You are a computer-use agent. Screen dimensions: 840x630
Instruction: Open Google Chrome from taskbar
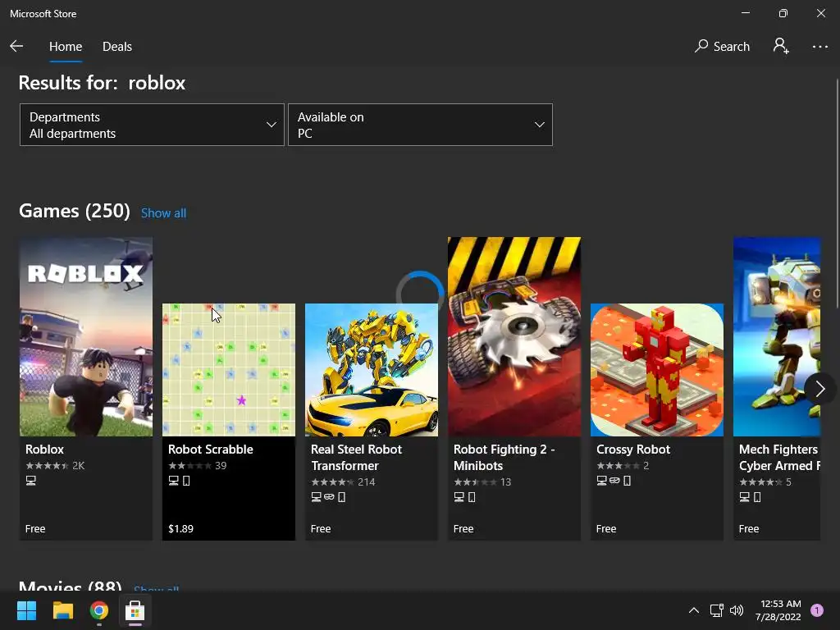click(x=98, y=610)
